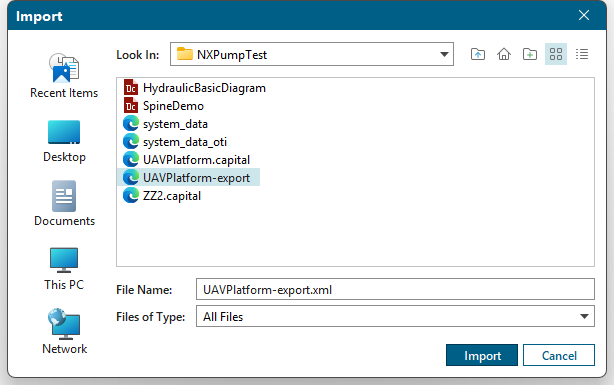The width and height of the screenshot is (614, 385).
Task: Select the UAVPlatform-export file name
Action: click(196, 178)
